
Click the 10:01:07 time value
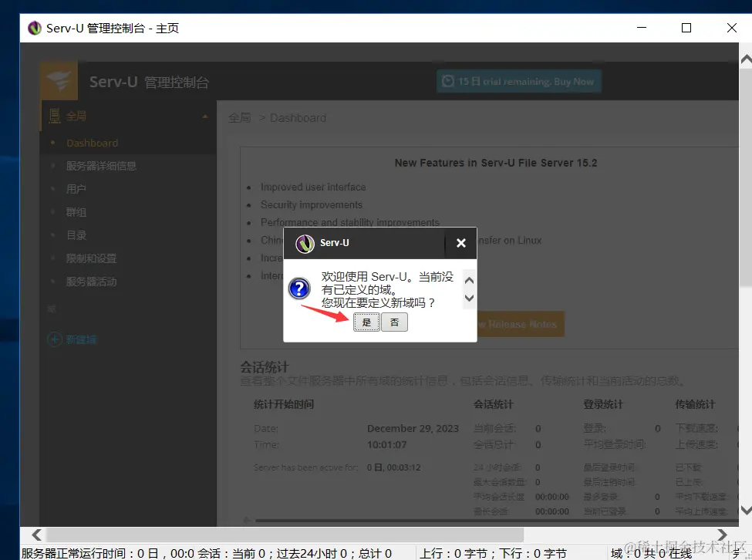click(387, 444)
